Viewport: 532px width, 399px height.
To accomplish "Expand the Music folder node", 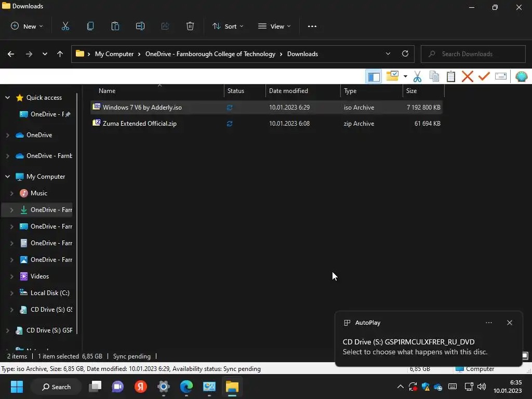I will click(x=12, y=193).
